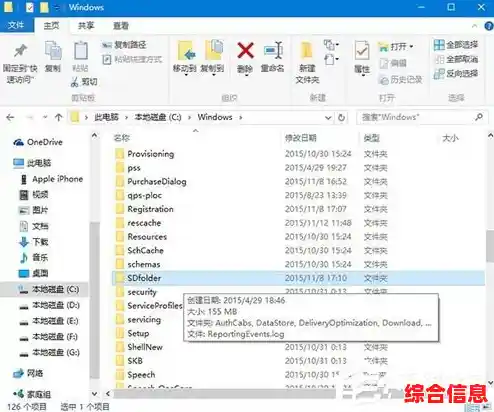Open the recent locations dropdown arrow

tap(45, 117)
